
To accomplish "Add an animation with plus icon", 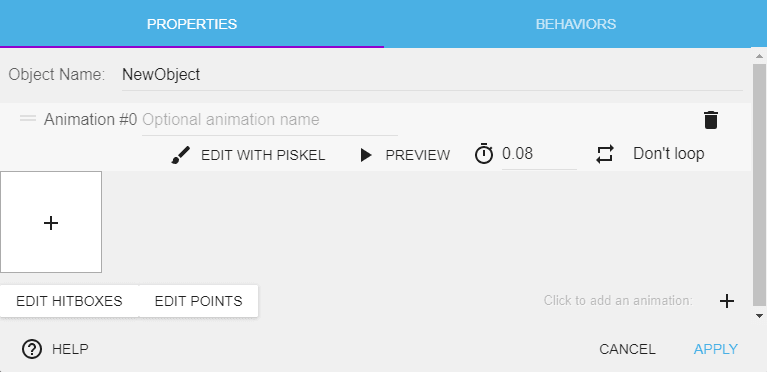I will click(727, 301).
